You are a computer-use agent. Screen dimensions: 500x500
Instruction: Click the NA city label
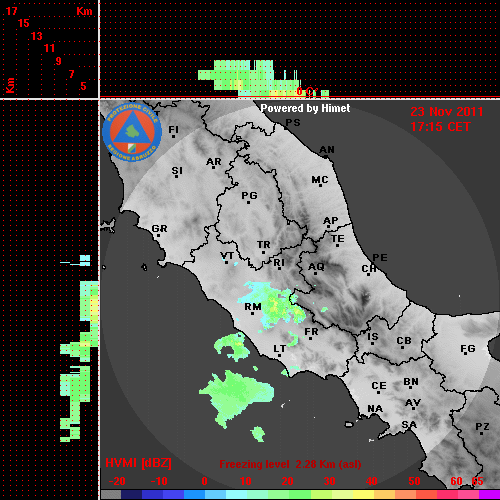tap(375, 409)
